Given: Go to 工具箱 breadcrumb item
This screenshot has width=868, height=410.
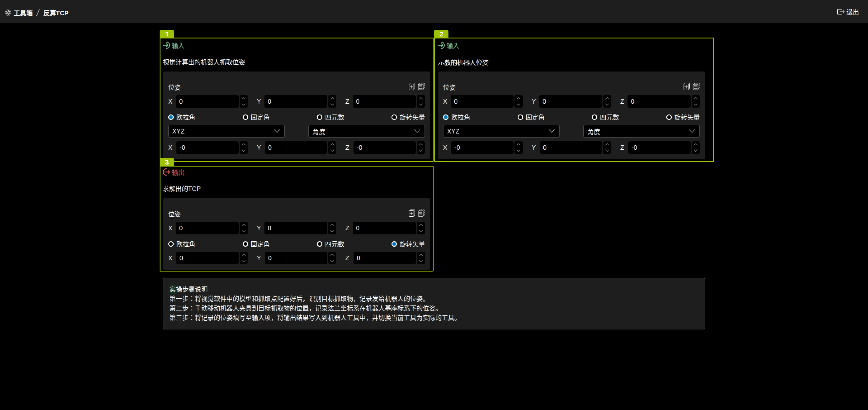Looking at the screenshot, I should [23, 13].
